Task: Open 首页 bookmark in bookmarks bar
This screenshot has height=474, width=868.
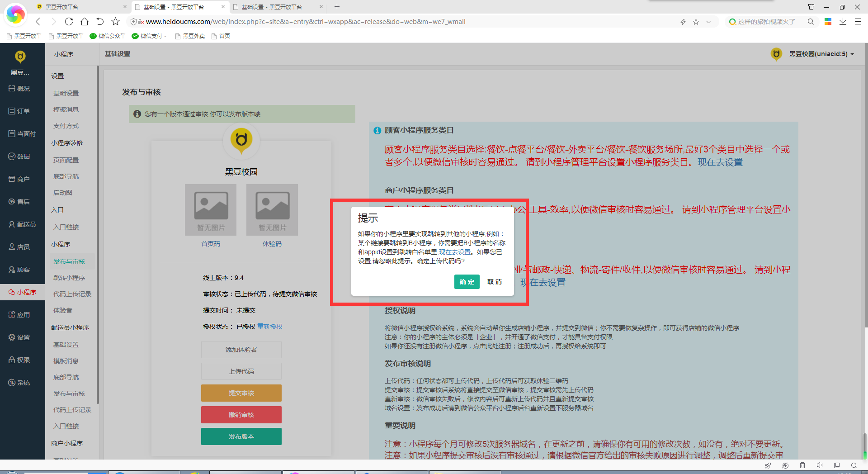Action: tap(221, 36)
